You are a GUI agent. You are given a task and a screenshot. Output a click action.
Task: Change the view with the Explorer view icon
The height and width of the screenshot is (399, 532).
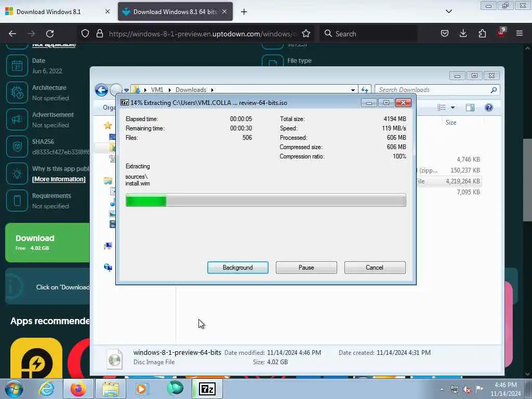point(442,108)
